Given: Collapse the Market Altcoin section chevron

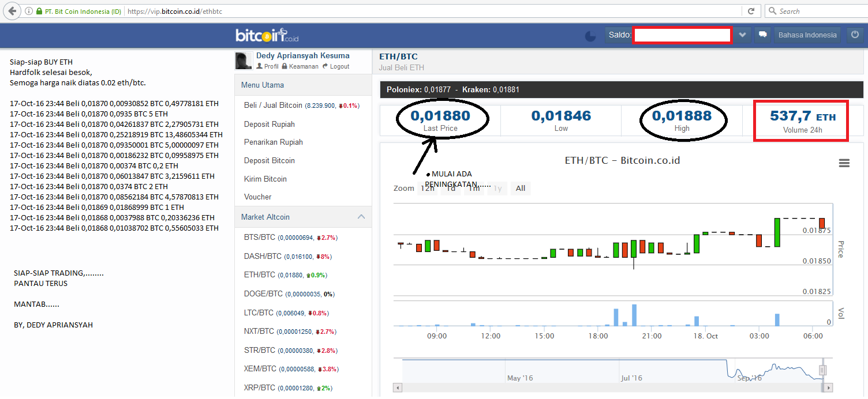Looking at the screenshot, I should point(361,217).
